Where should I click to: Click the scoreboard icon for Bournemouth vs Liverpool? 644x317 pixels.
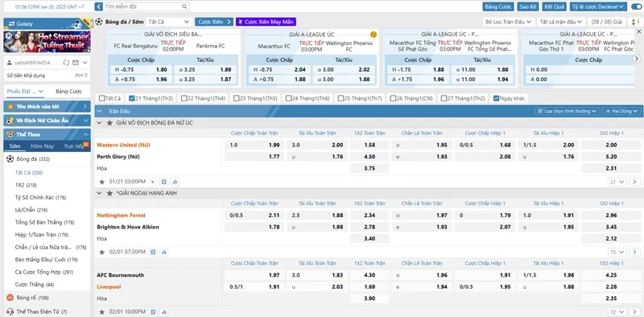tap(152, 312)
